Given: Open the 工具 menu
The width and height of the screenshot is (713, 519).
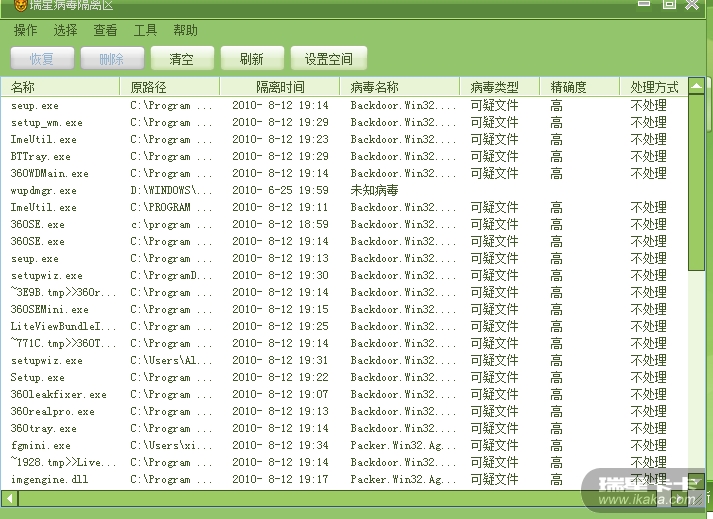Looking at the screenshot, I should tap(145, 30).
